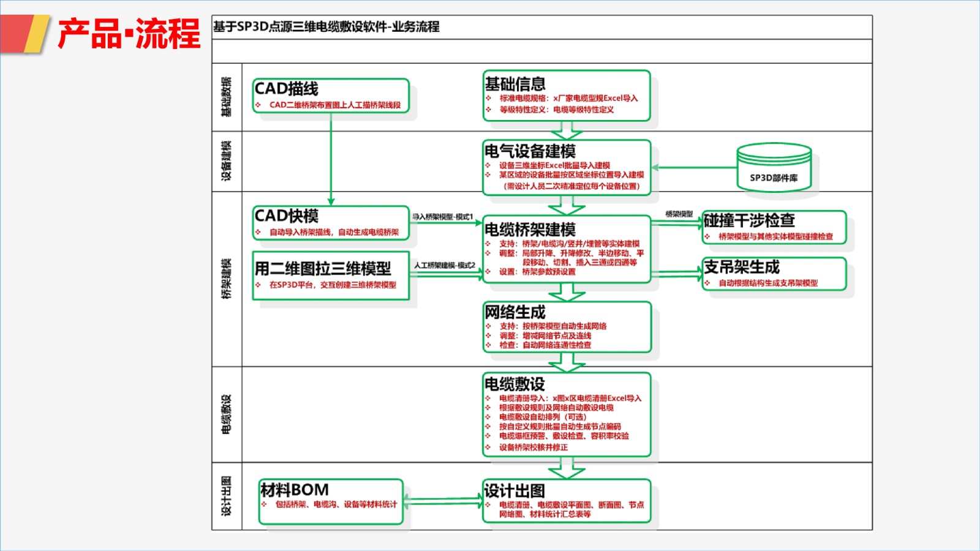Click the down arrow between 基础信息 and 电气设备建模

[x=567, y=130]
